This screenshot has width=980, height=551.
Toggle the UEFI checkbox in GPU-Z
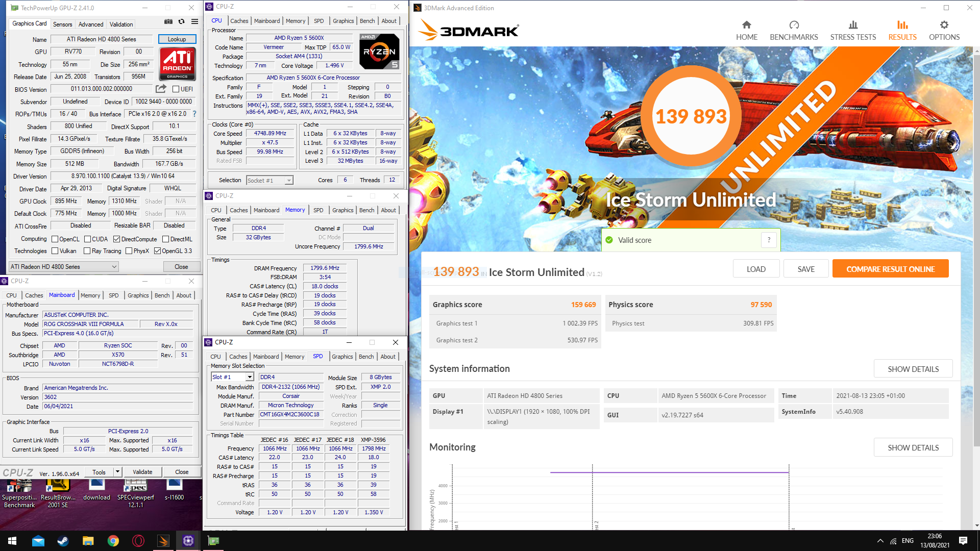176,89
